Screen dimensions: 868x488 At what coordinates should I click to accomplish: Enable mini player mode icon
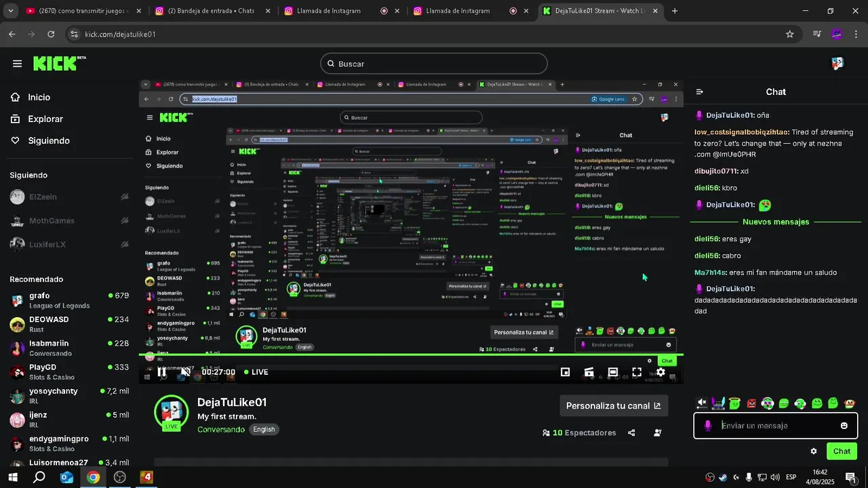(x=565, y=372)
